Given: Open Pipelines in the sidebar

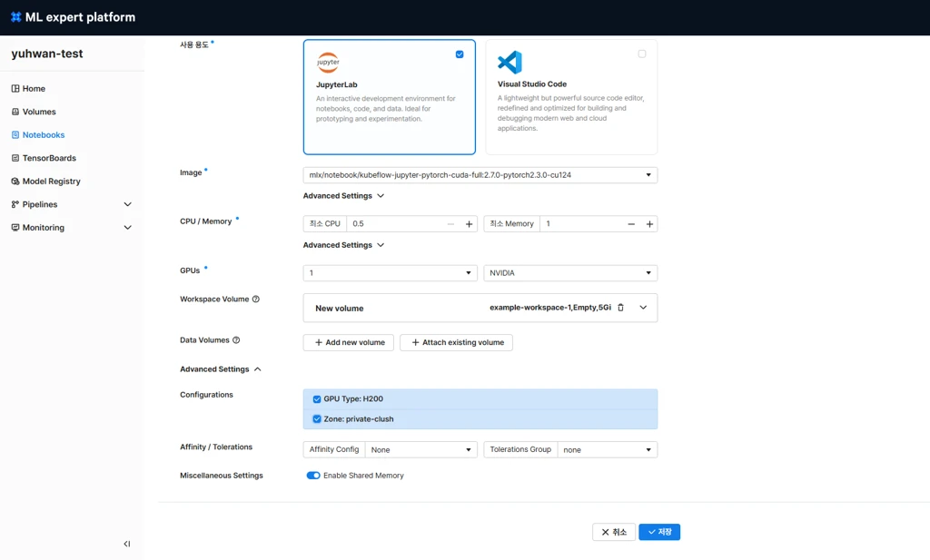Looking at the screenshot, I should (x=40, y=204).
